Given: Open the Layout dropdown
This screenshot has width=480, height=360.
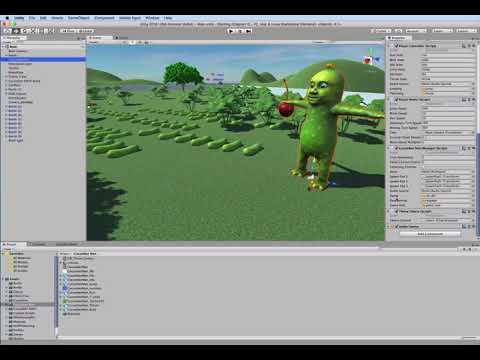Looking at the screenshot, I should 466,31.
